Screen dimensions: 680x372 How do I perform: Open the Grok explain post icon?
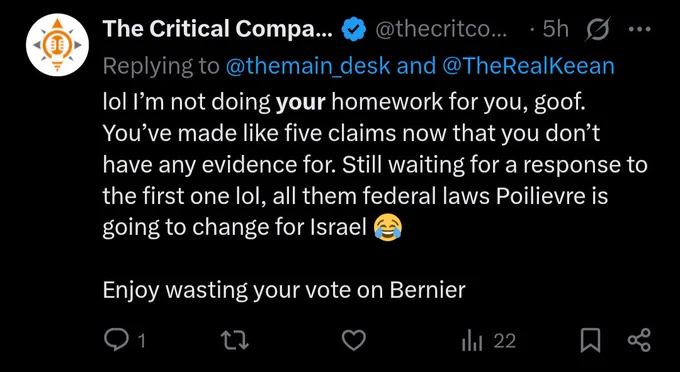click(x=598, y=29)
